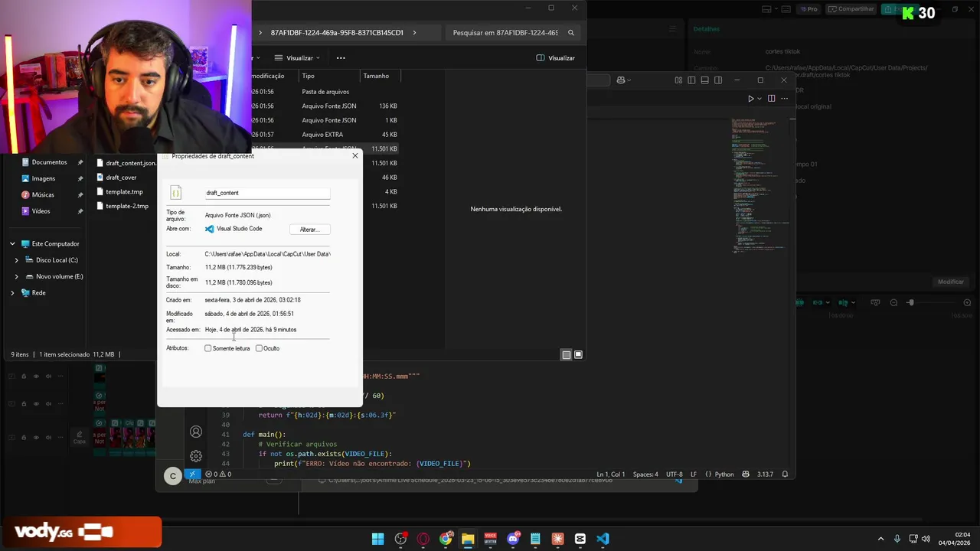Switch Explorer to details view icon

566,354
